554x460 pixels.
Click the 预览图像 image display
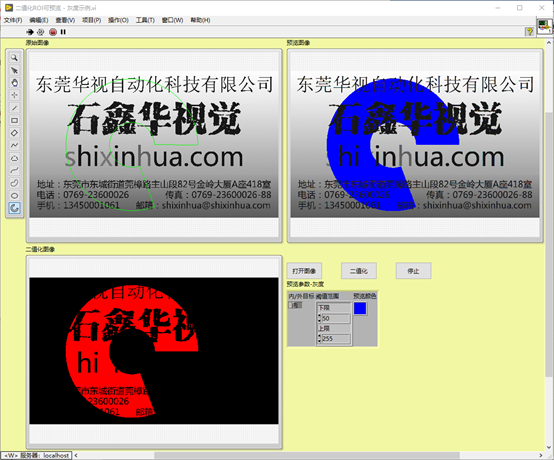pyautogui.click(x=415, y=145)
